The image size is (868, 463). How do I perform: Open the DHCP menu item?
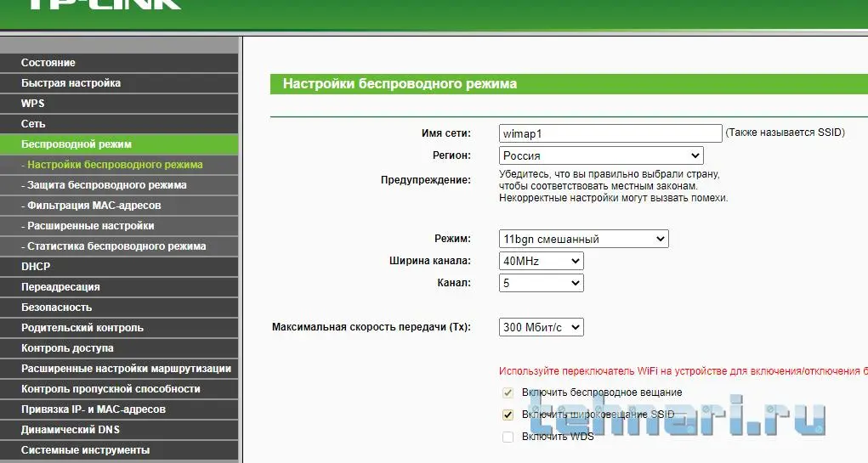coord(119,267)
